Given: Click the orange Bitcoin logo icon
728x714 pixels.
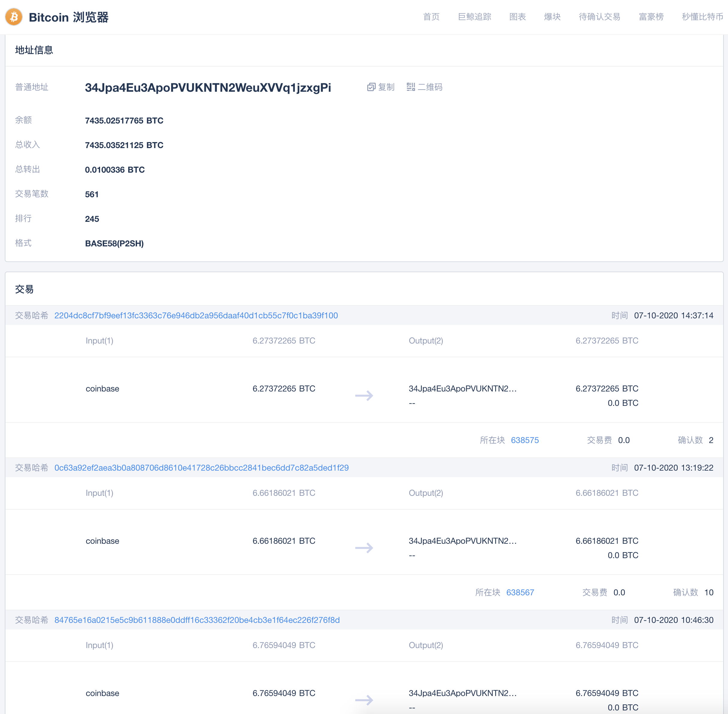Looking at the screenshot, I should pos(14,17).
